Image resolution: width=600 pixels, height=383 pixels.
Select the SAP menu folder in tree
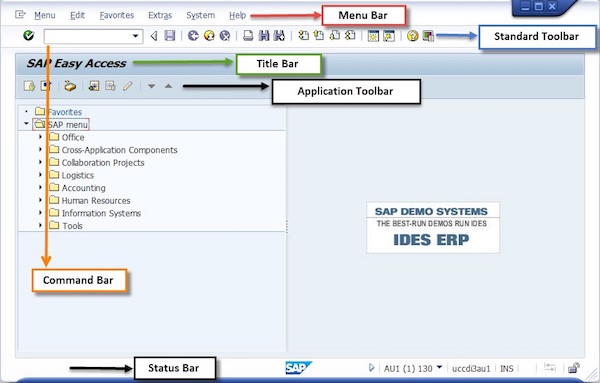pyautogui.click(x=61, y=124)
